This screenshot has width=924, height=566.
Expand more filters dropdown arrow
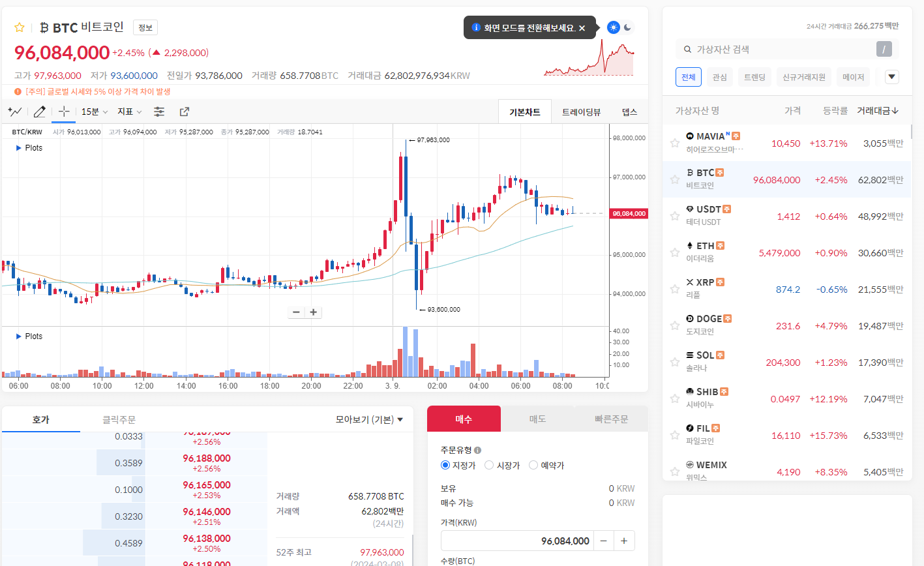(x=892, y=77)
